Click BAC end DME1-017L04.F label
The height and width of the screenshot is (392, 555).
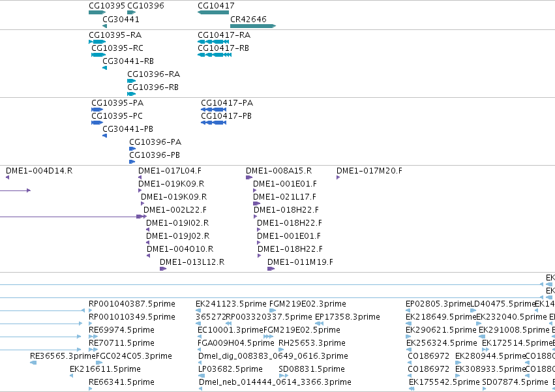point(170,171)
